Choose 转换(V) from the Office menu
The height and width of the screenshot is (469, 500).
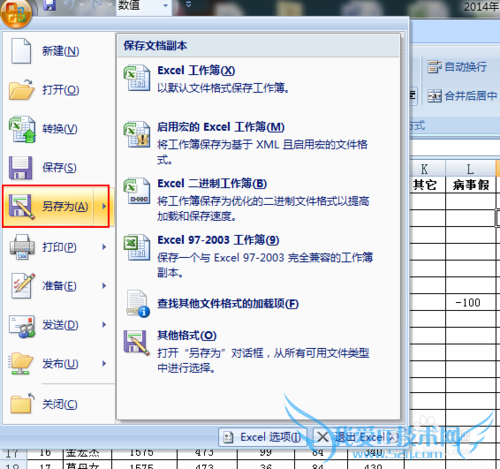coord(59,129)
